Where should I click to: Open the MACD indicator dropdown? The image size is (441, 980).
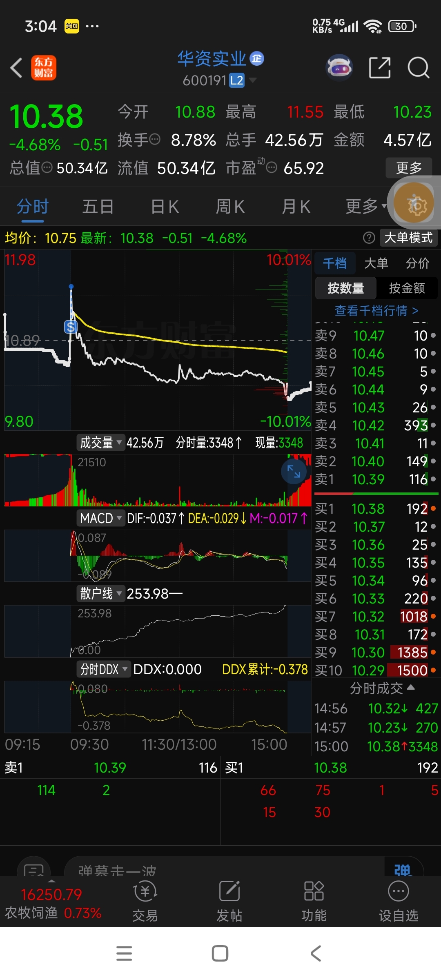point(101,518)
